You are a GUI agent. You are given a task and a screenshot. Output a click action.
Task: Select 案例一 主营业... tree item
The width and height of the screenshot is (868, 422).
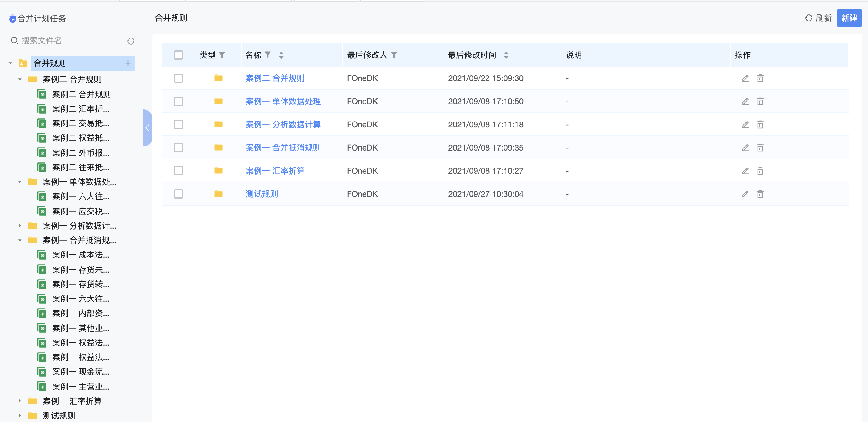pos(81,387)
